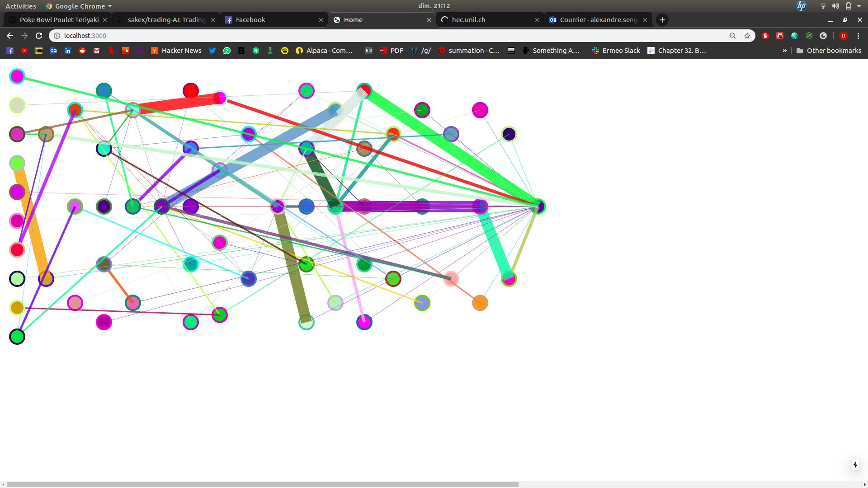
Task: Click the horizontal scrollbar at bottom
Action: tap(262, 484)
